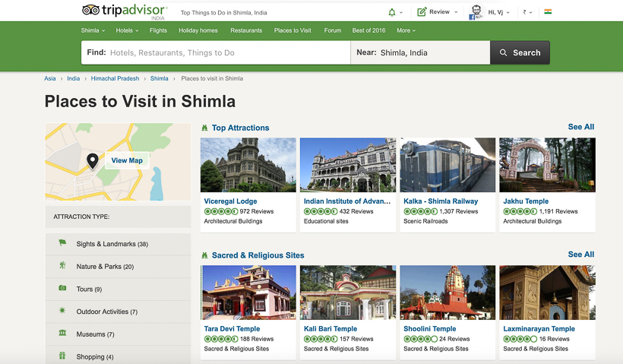Open the Asia breadcrumb link
Image resolution: width=623 pixels, height=364 pixels.
[x=49, y=78]
